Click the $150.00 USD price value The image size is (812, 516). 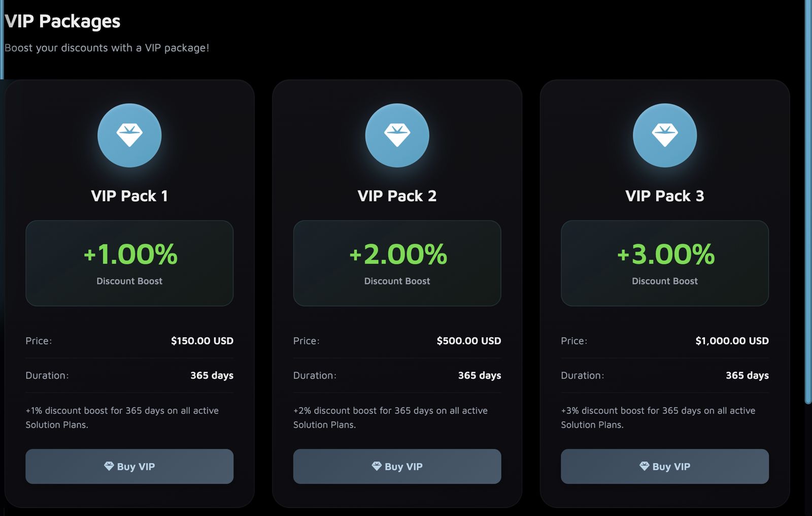[202, 341]
